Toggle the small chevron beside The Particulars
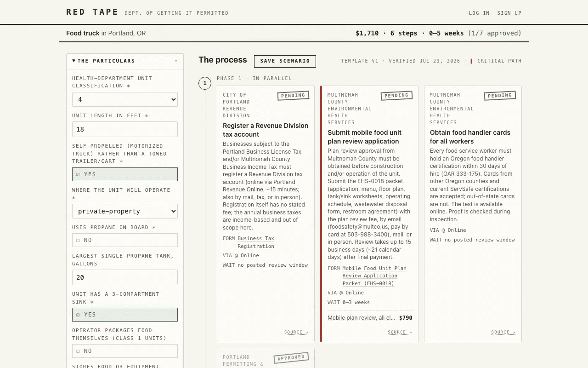This screenshot has height=368, width=588. point(176,61)
